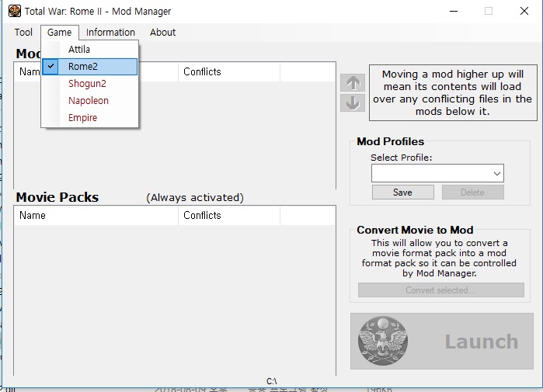Click Convert selected button

pos(440,290)
